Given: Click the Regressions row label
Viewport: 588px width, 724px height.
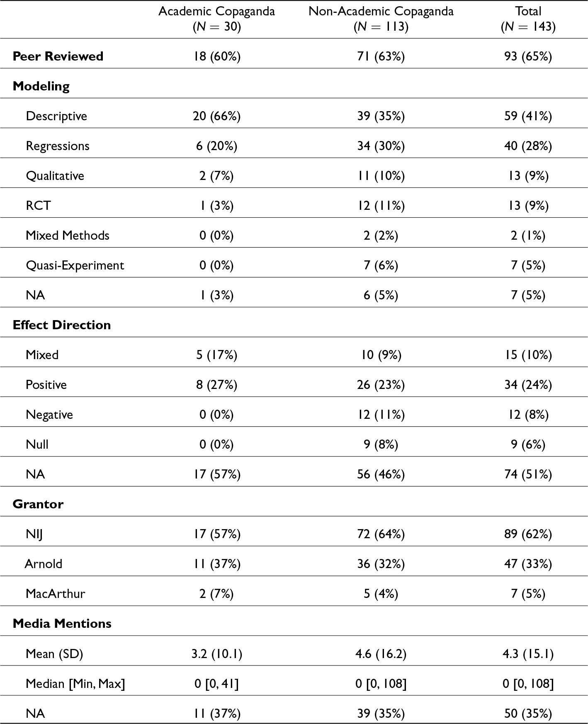Looking at the screenshot, I should pos(58,146).
